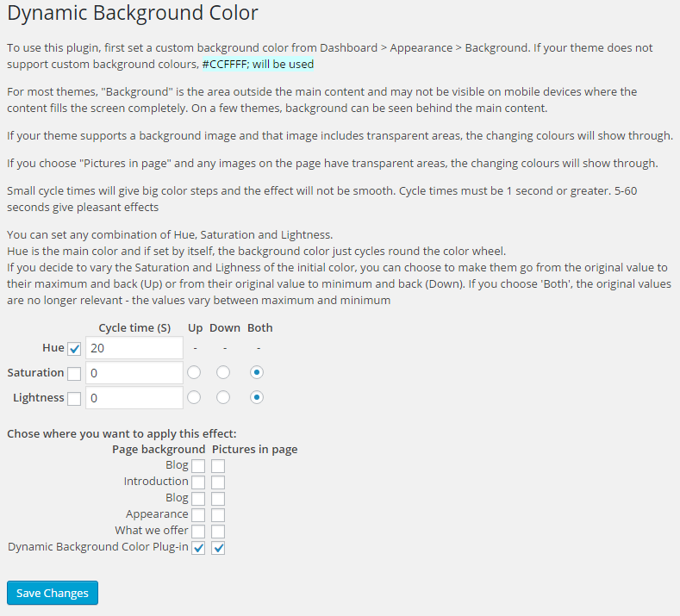The image size is (680, 616).
Task: Click the Save Changes button
Action: pos(53,593)
